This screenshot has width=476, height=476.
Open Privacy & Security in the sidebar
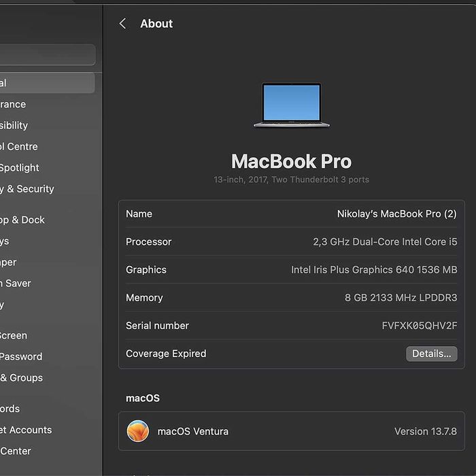click(27, 189)
